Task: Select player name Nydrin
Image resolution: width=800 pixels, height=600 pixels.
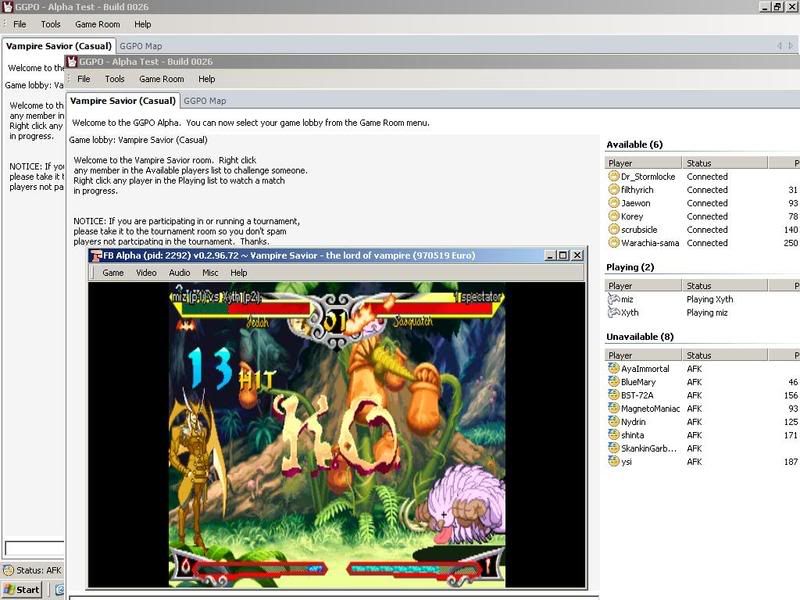Action: pyautogui.click(x=633, y=421)
